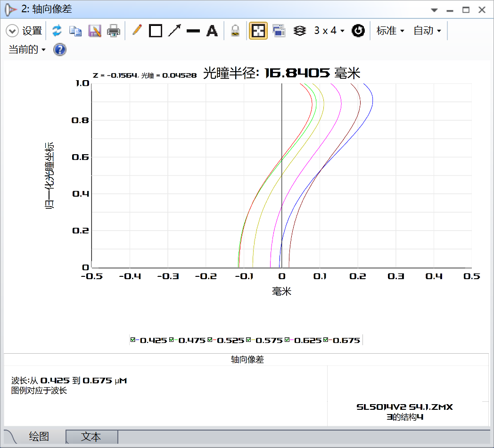Open the 当前的 configuration dropdown
Viewport: 494px width, 448px height.
pyautogui.click(x=27, y=50)
